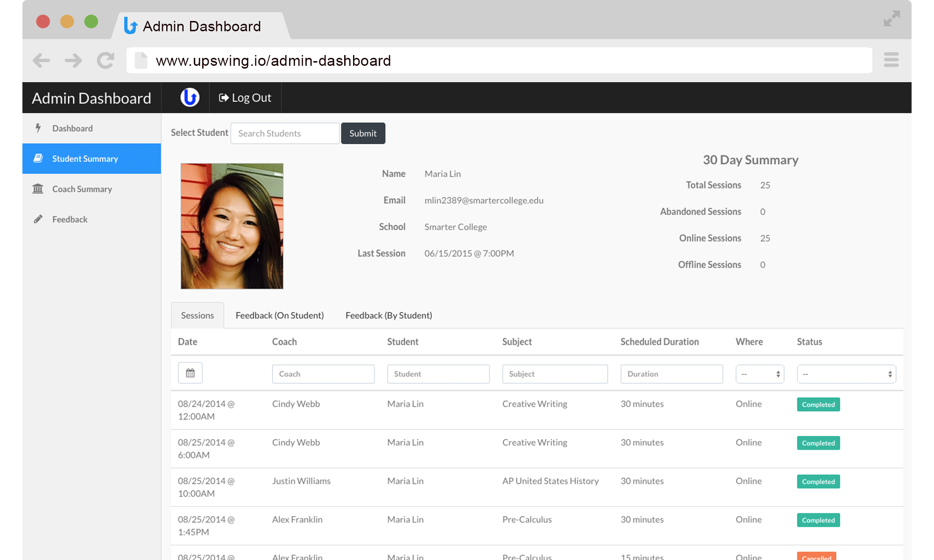This screenshot has width=934, height=560.
Task: Click the Student Summary book icon
Action: [38, 158]
